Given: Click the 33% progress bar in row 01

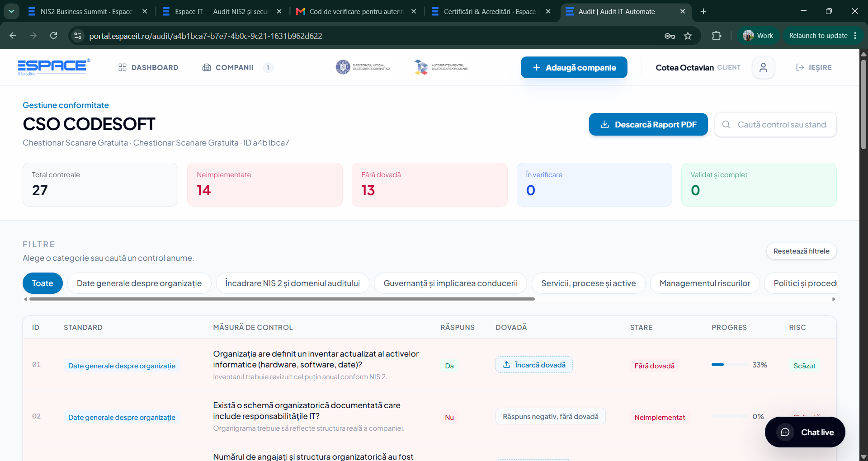Looking at the screenshot, I should click(x=729, y=364).
